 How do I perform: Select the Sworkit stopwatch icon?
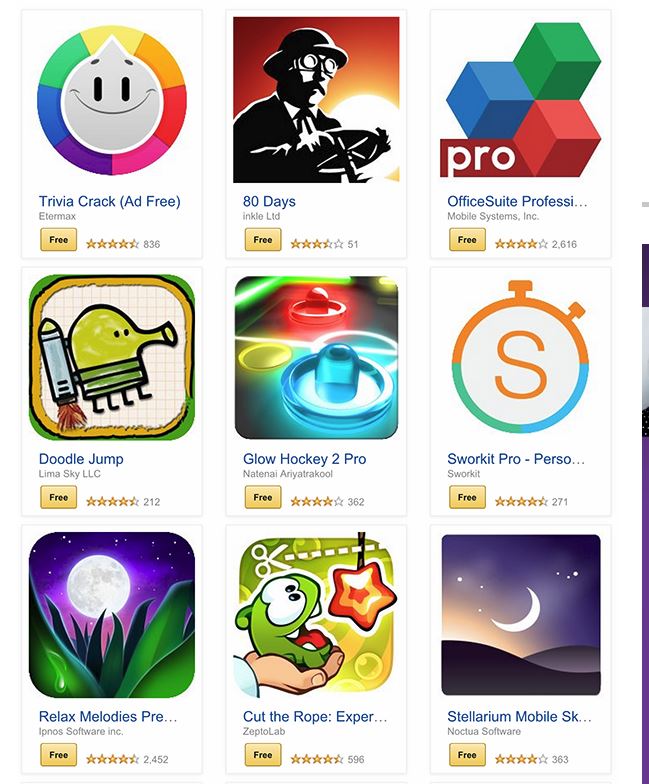pos(520,356)
